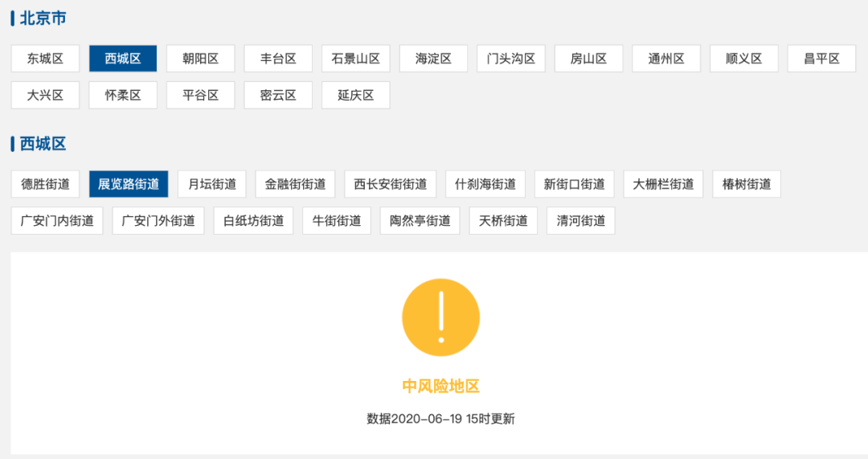Open 大栅栏街道 subdistrict
868x459 pixels.
pos(663,184)
